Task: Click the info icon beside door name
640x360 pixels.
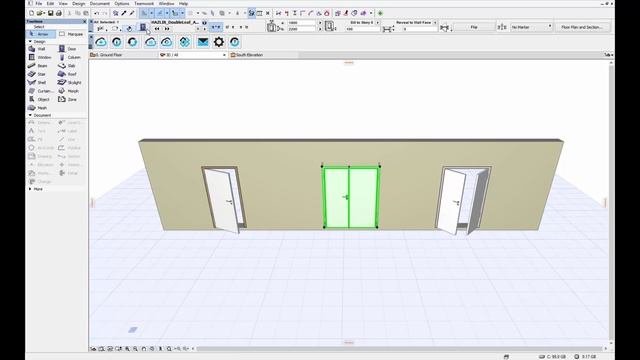Action: [204, 23]
